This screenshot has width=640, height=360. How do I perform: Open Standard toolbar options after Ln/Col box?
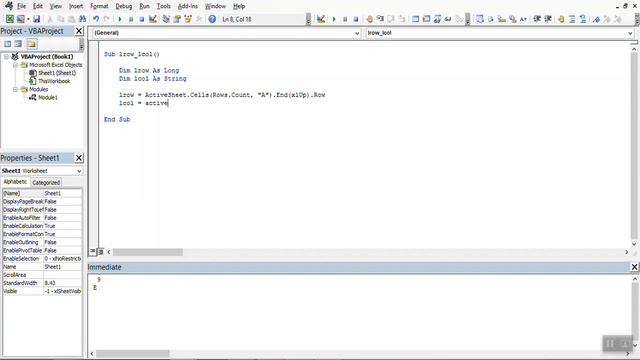coord(309,19)
